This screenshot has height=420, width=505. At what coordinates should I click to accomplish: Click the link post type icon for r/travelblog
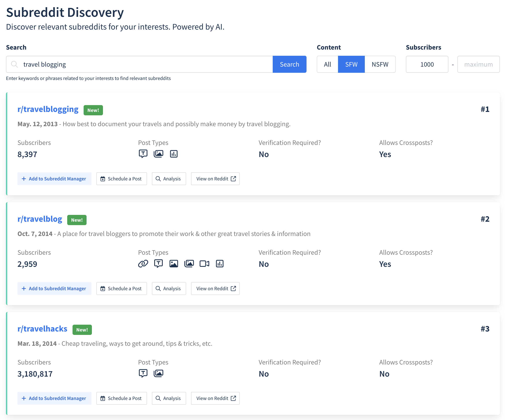[143, 264]
